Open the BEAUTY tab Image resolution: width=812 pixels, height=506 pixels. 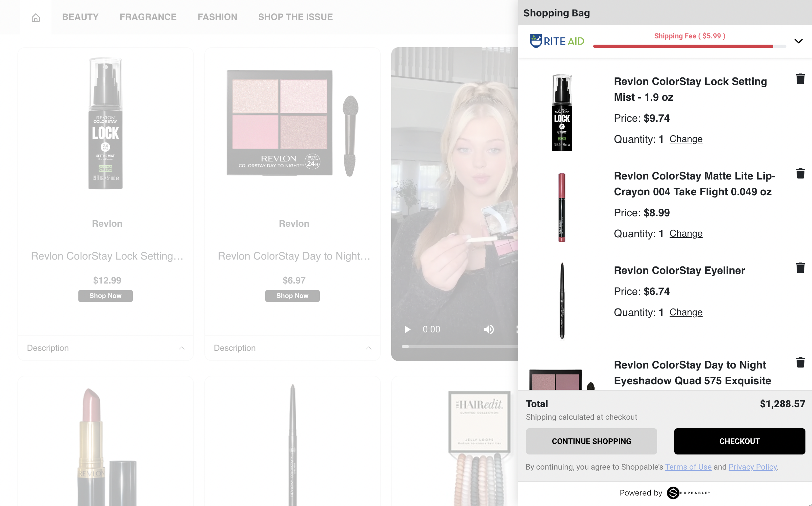[x=80, y=17]
